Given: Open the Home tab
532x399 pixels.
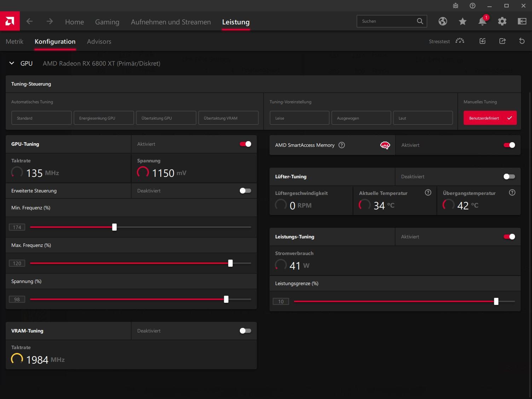Looking at the screenshot, I should click(x=75, y=22).
